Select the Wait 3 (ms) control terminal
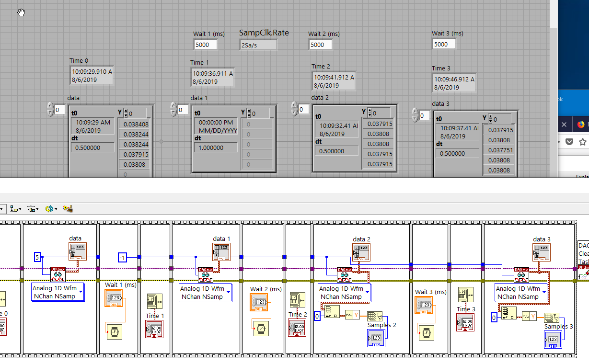The height and width of the screenshot is (364, 589). click(x=424, y=306)
